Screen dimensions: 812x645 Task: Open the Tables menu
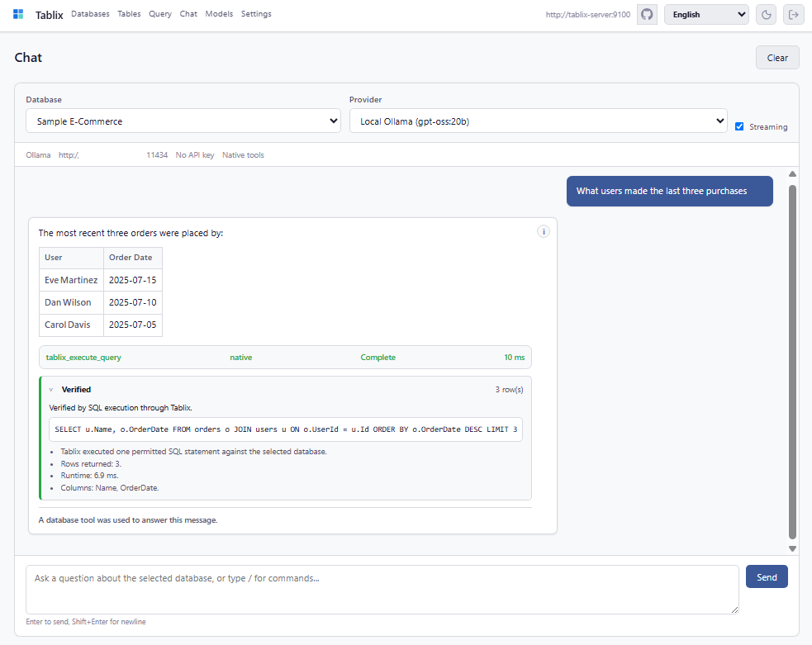tap(129, 14)
